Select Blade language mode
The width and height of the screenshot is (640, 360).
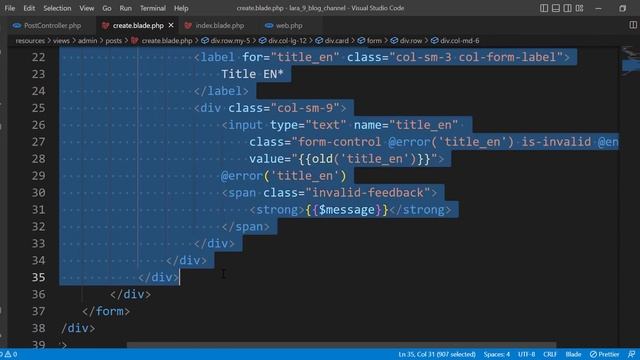(x=573, y=354)
